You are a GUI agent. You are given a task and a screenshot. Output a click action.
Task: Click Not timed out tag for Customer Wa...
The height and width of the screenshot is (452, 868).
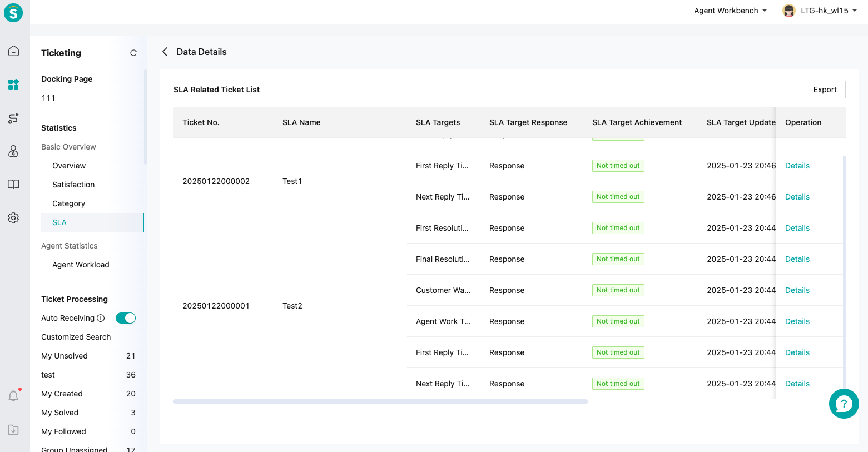618,290
